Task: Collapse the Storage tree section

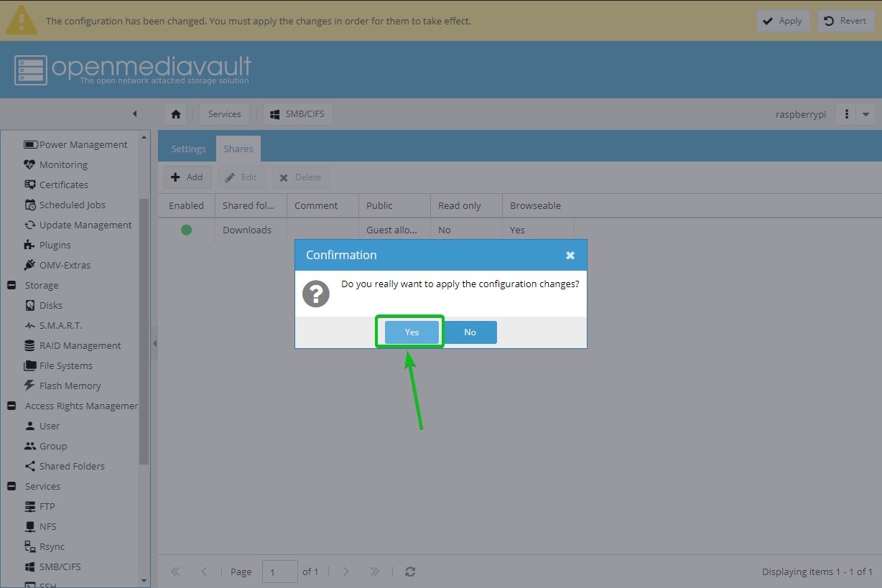Action: click(x=11, y=285)
